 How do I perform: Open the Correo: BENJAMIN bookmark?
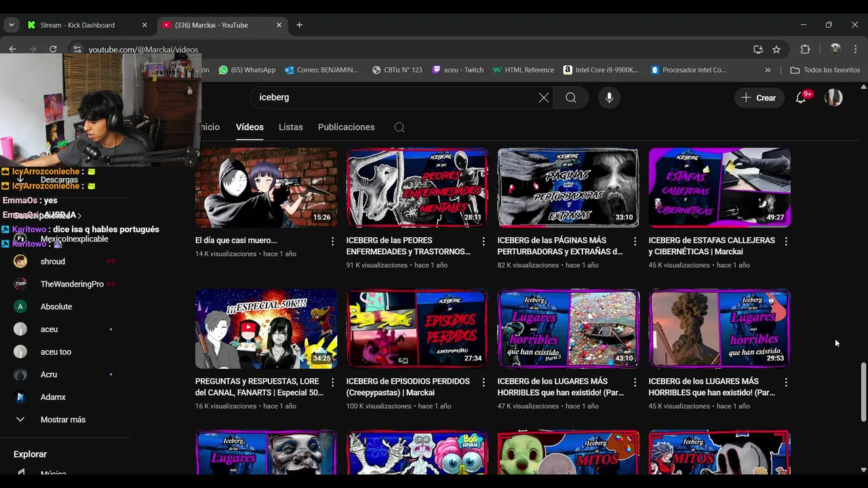coord(321,70)
